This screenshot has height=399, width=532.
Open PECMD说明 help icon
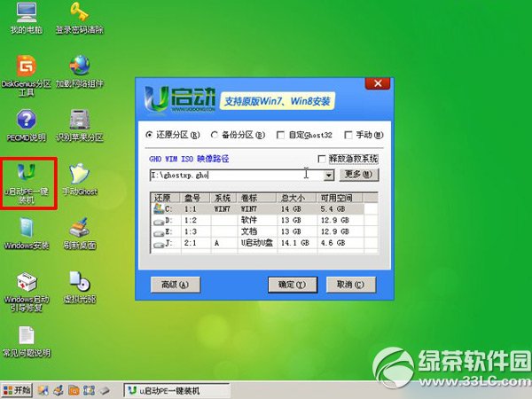(26, 125)
